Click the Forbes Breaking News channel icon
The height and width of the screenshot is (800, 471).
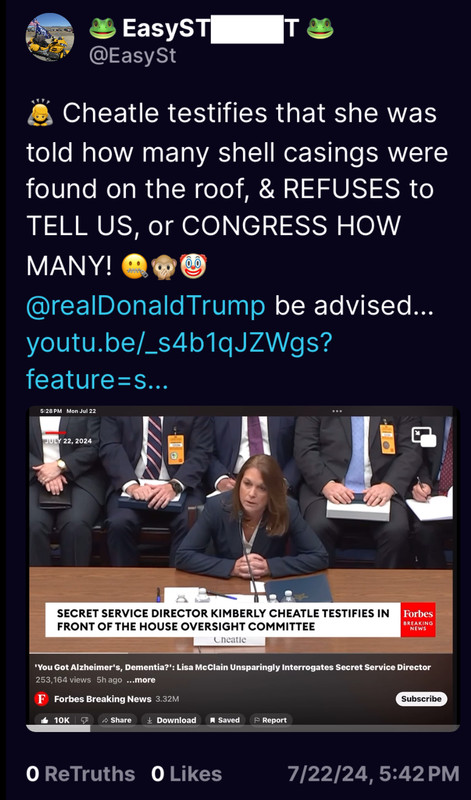(x=41, y=698)
